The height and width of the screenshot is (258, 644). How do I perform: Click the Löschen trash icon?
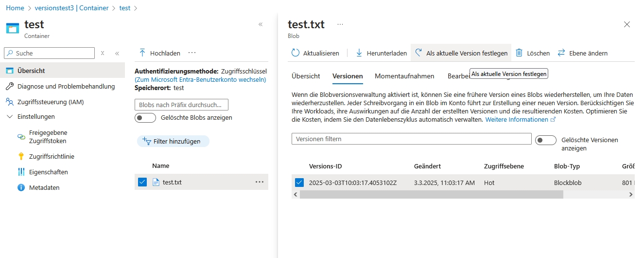[519, 53]
